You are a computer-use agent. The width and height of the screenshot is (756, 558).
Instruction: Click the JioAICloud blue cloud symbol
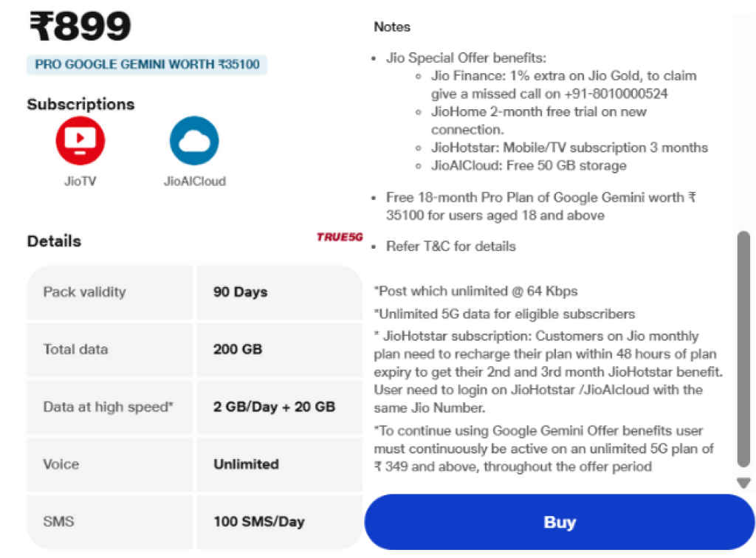coord(194,140)
